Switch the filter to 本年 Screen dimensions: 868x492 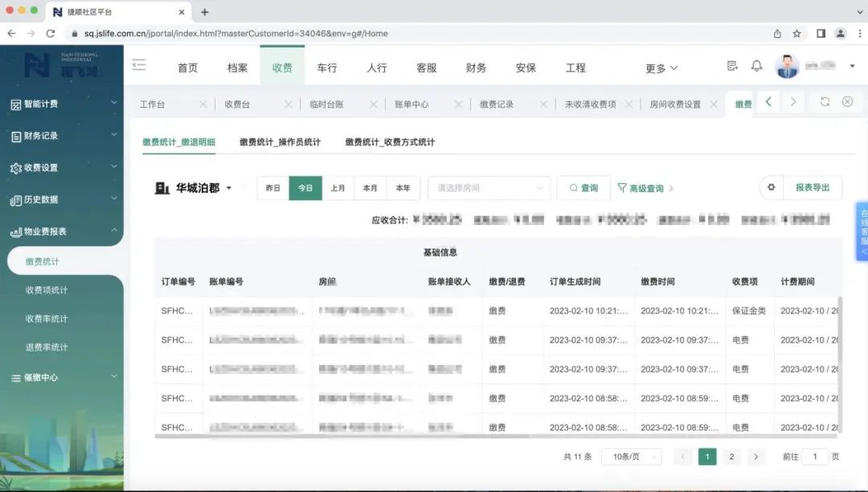click(403, 187)
